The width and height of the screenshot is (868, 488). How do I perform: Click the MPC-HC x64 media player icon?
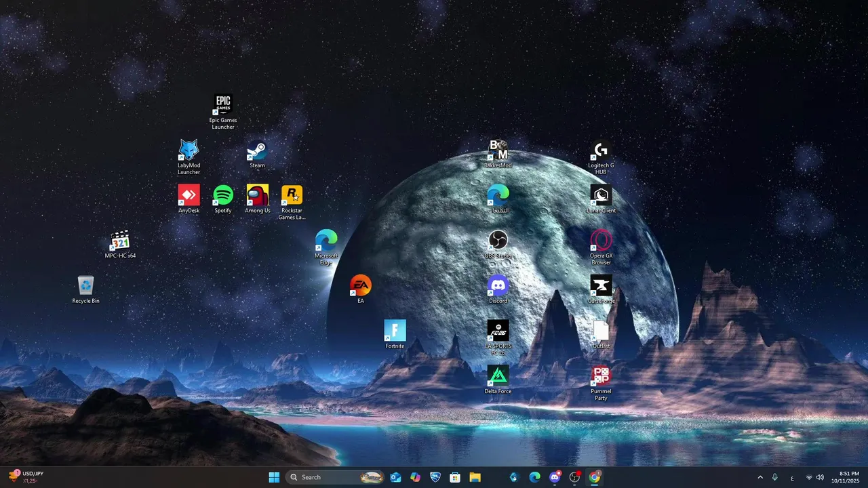pyautogui.click(x=120, y=245)
